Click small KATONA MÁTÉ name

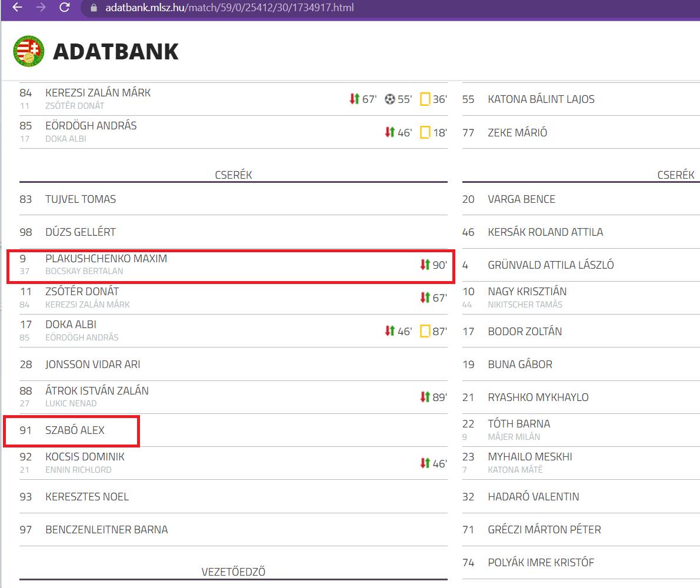515,470
